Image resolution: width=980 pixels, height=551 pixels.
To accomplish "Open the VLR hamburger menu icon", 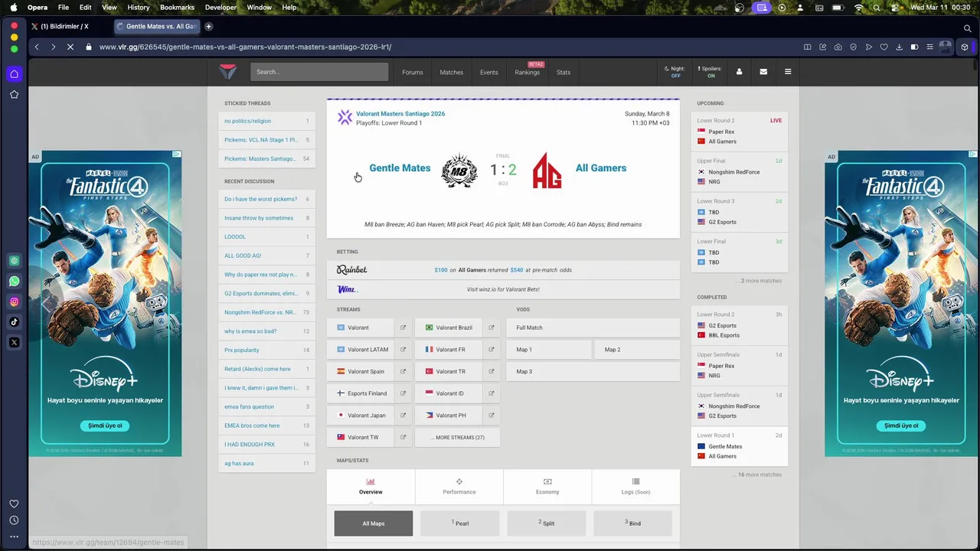I will pos(788,72).
